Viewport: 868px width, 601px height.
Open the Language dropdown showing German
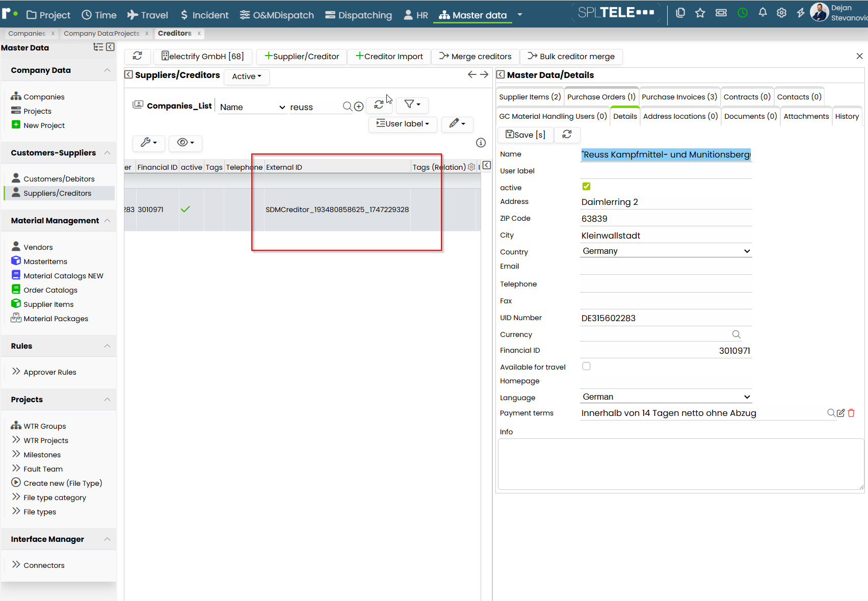point(666,397)
